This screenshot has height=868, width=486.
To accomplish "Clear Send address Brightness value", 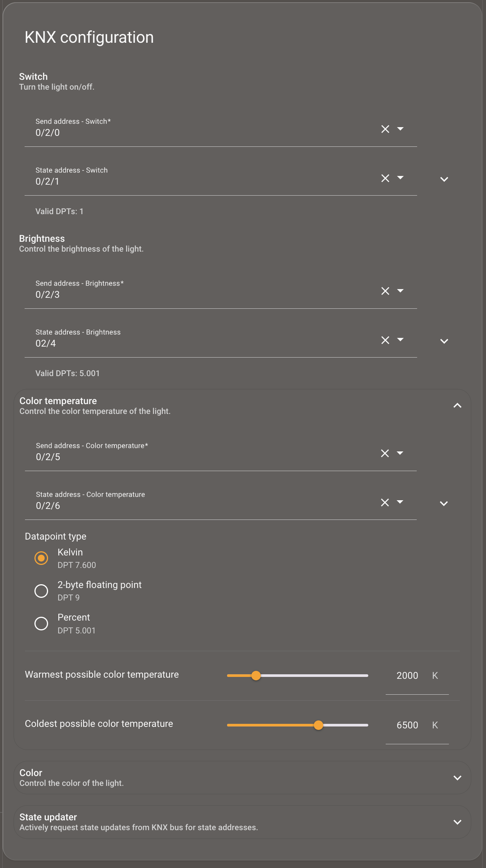I will (x=385, y=291).
